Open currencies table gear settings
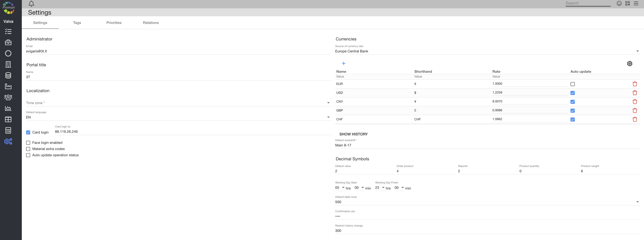This screenshot has height=240, width=644. pos(630,63)
